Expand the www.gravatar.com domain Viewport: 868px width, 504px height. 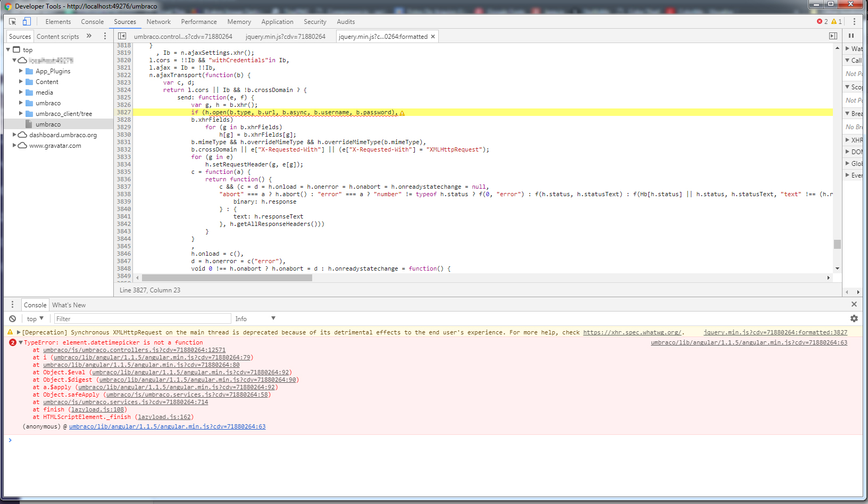pos(14,145)
